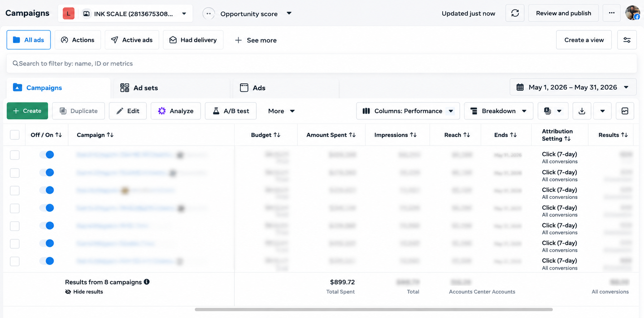Sort by Reach column arrows
Image resolution: width=644 pixels, height=318 pixels.
(x=467, y=135)
